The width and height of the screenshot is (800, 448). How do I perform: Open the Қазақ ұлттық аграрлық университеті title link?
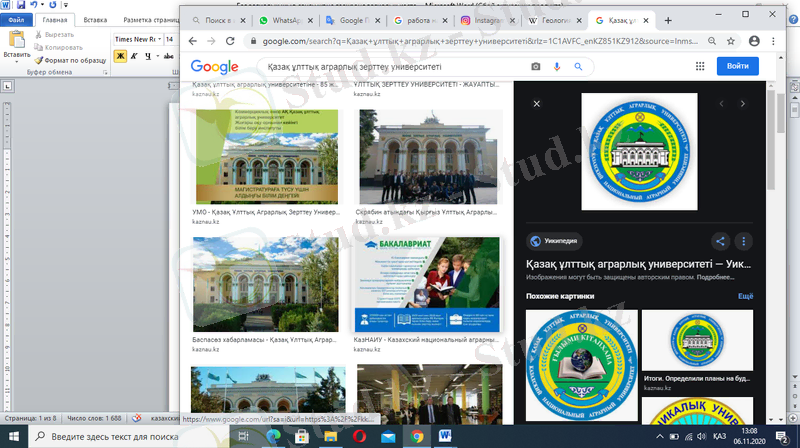tap(638, 264)
